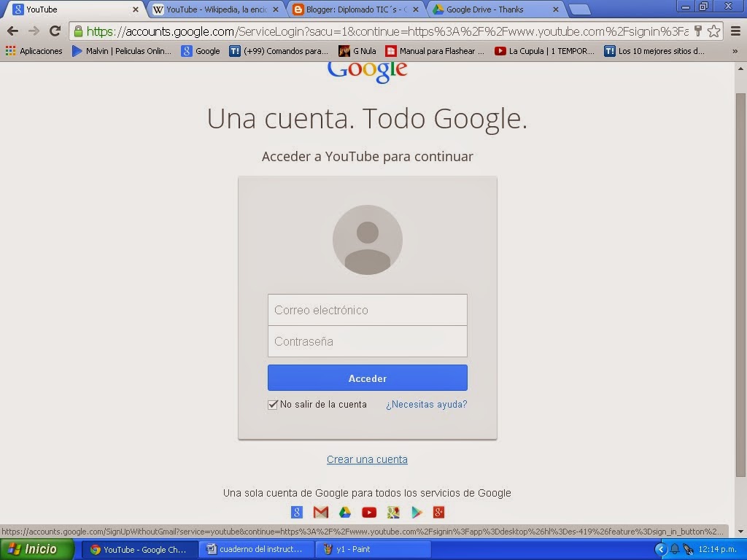Image resolution: width=747 pixels, height=560 pixels.
Task: Go back with the browser back arrow
Action: pos(13,31)
